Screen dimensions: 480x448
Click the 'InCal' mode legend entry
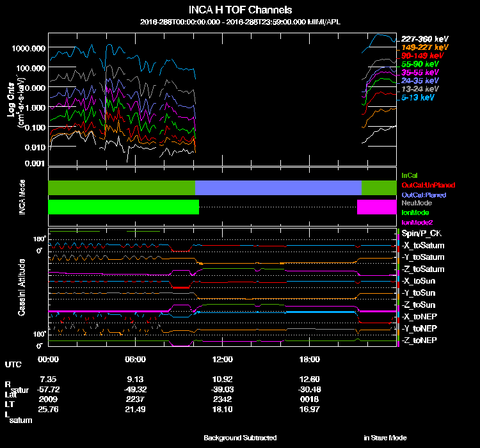click(410, 175)
